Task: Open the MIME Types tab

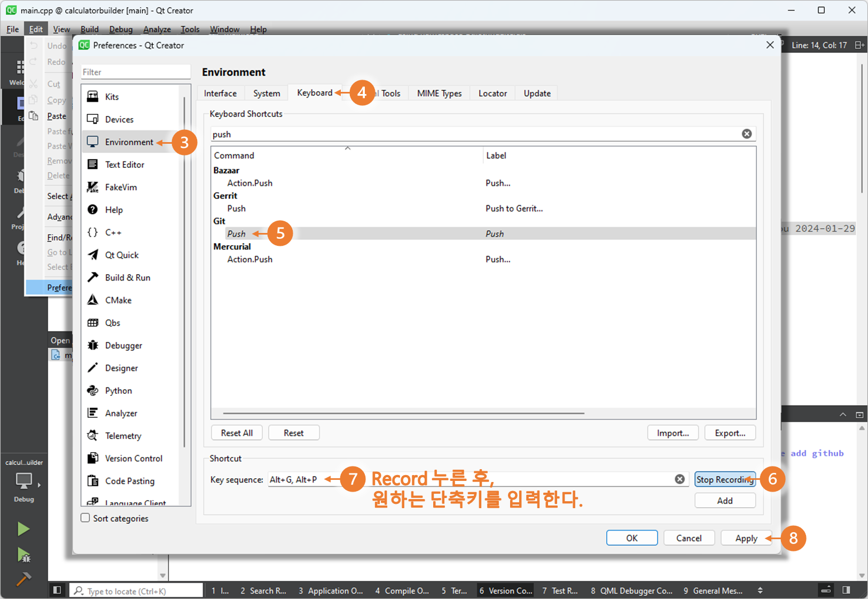Action: (x=439, y=94)
